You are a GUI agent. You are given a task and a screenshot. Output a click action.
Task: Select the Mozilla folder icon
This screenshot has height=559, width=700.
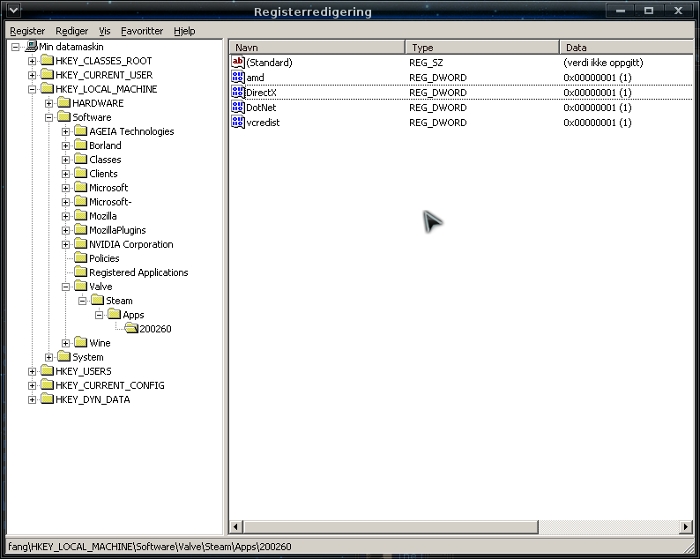tap(81, 216)
